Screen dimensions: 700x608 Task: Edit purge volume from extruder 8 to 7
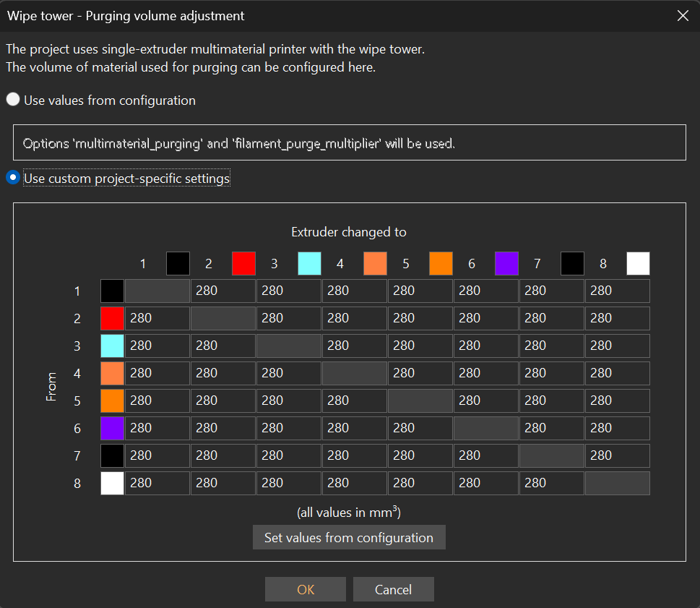click(551, 483)
